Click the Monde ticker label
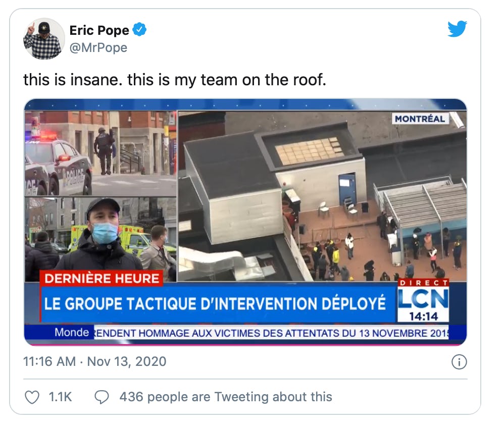 tap(72, 333)
